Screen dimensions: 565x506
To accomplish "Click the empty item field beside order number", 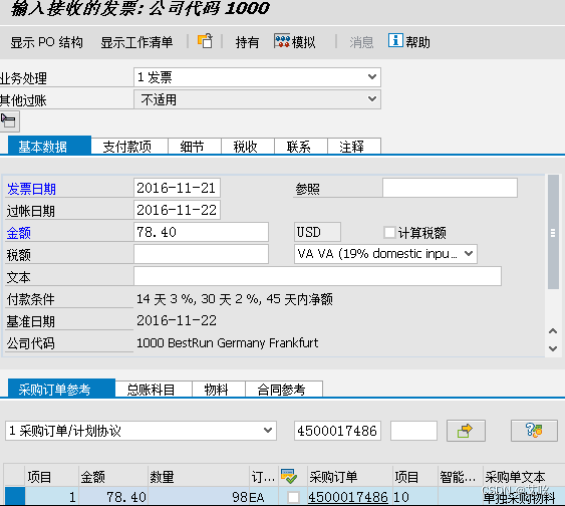I will click(414, 431).
